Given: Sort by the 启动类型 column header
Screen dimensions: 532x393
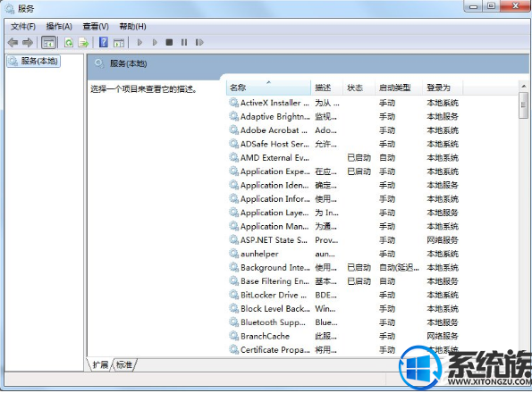Looking at the screenshot, I should pos(399,88).
